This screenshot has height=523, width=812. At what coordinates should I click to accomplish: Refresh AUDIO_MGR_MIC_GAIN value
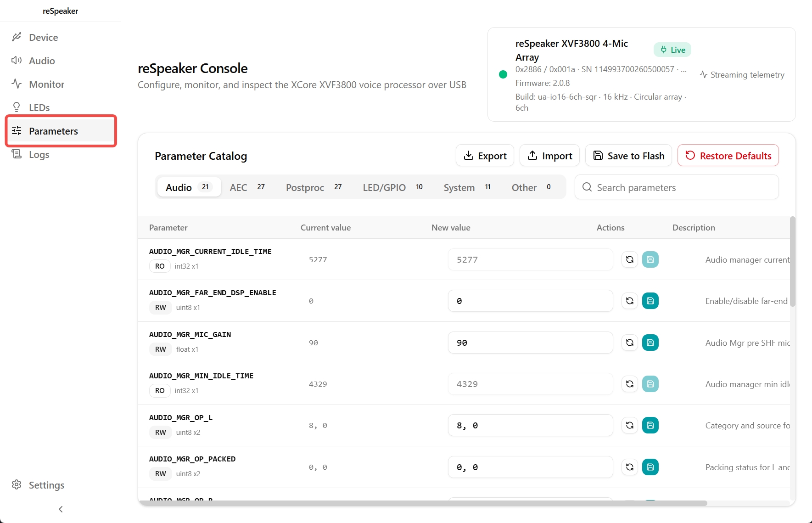(x=630, y=343)
